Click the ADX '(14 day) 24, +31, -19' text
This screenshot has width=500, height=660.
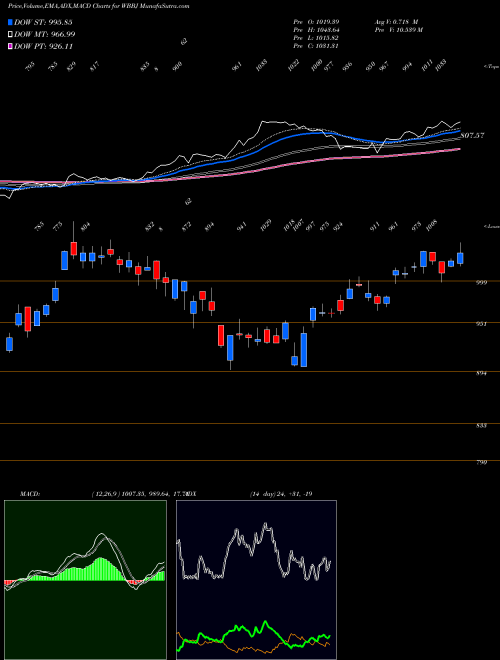click(x=281, y=494)
